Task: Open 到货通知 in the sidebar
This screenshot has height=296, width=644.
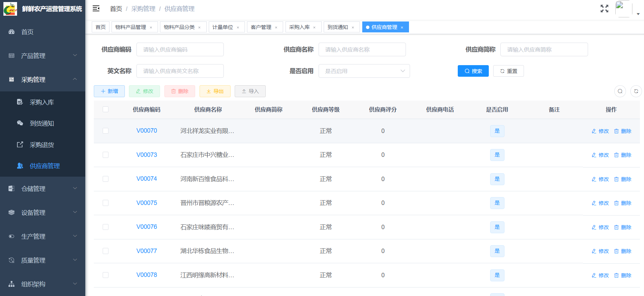Action: (42, 123)
